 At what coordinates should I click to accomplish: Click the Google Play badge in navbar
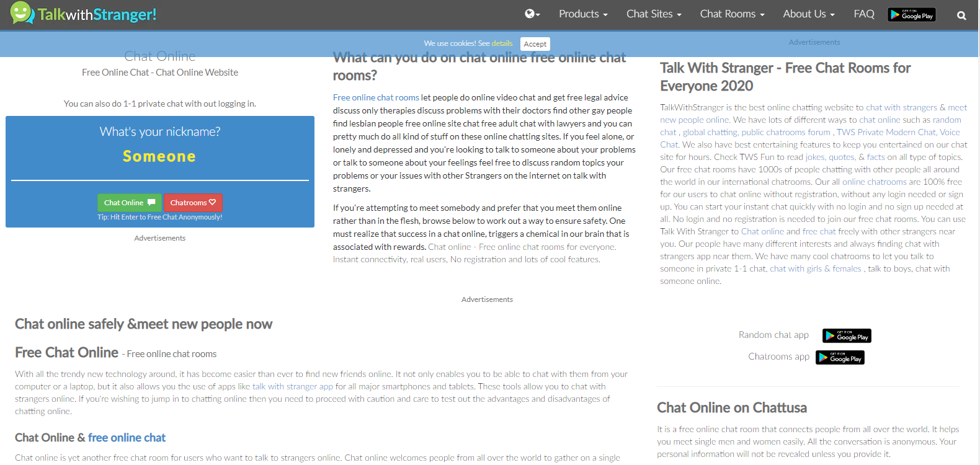(x=911, y=15)
